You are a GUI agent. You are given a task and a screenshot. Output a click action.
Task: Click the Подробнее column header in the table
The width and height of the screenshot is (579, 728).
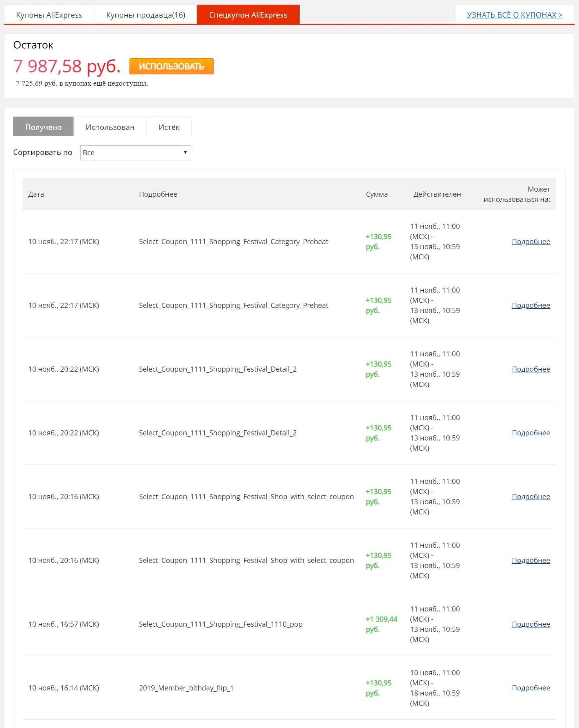point(158,194)
